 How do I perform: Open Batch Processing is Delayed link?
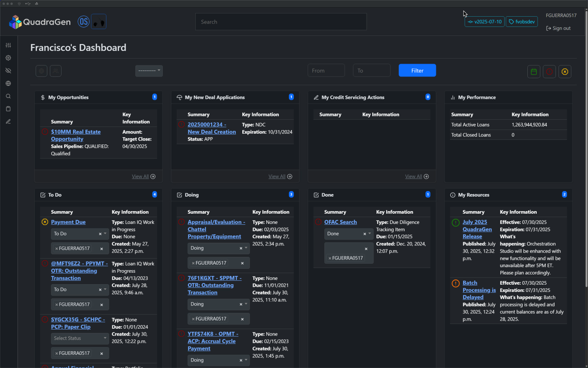coord(479,290)
